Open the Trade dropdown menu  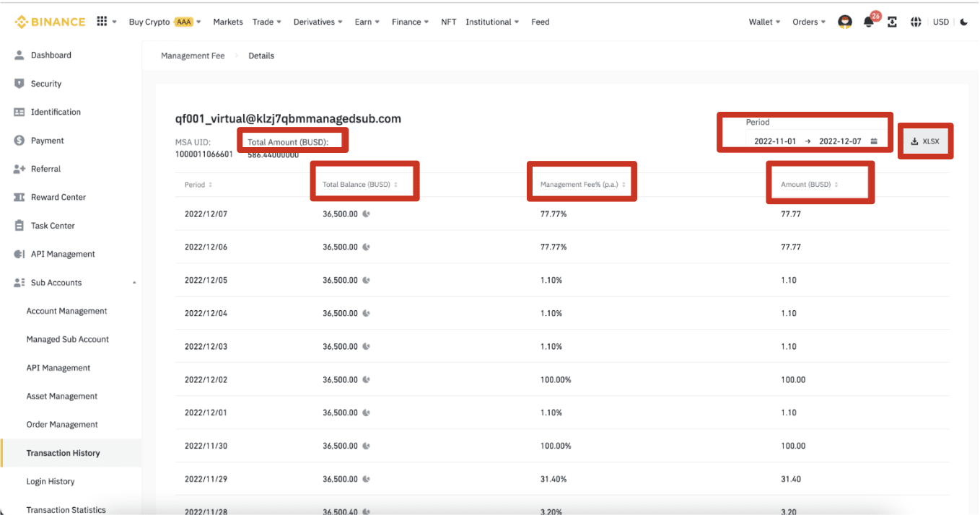pyautogui.click(x=267, y=22)
